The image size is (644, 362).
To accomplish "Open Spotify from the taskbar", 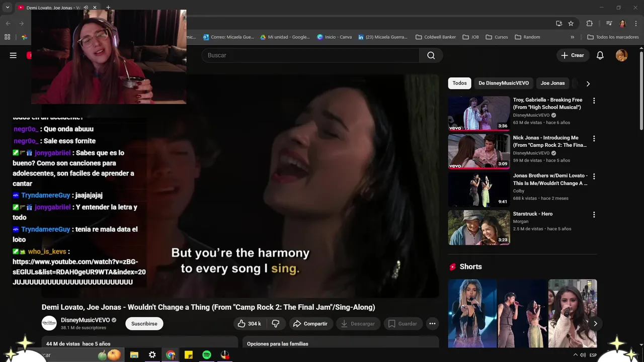I will (207, 355).
